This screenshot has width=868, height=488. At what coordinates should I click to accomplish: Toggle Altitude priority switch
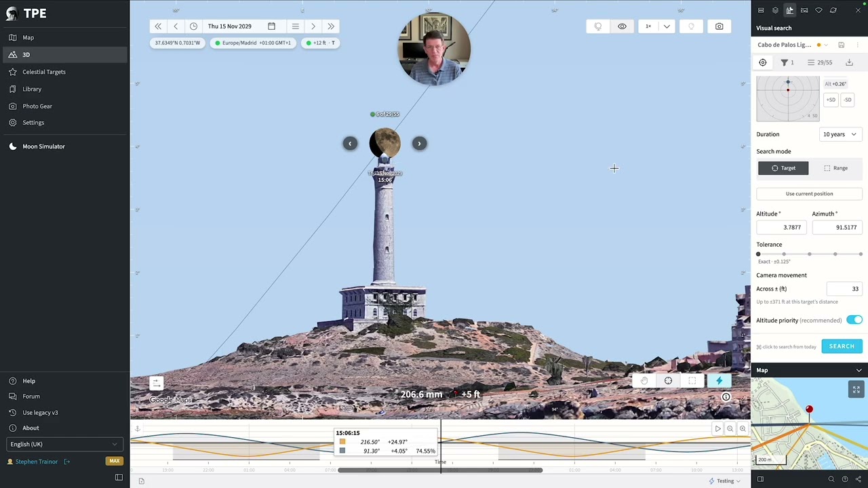pyautogui.click(x=854, y=320)
